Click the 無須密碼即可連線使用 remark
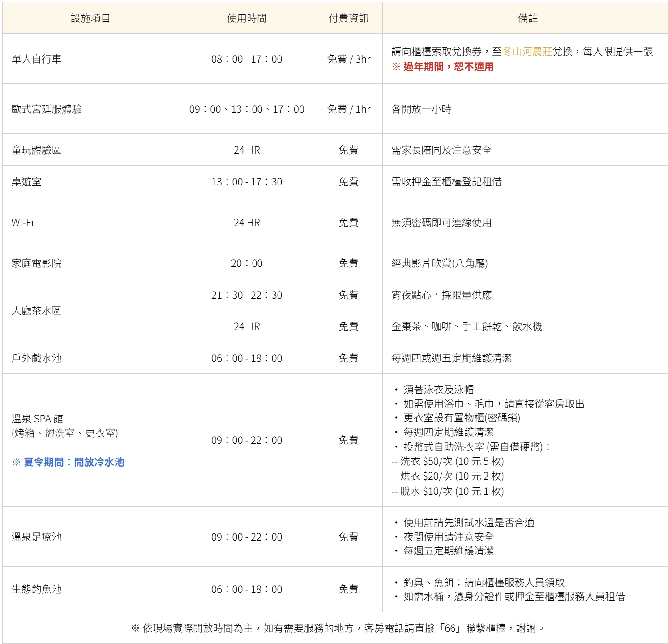This screenshot has width=668, height=644. pos(441,222)
